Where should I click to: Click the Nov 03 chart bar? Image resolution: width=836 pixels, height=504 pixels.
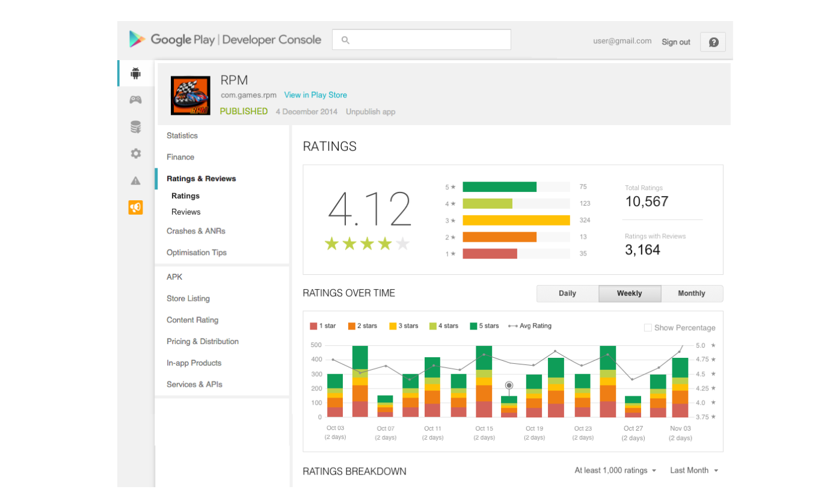click(680, 387)
